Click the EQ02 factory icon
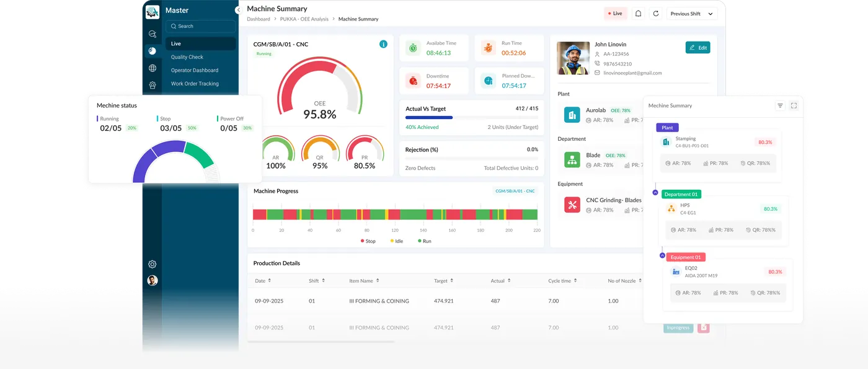This screenshot has height=369, width=868. point(676,272)
